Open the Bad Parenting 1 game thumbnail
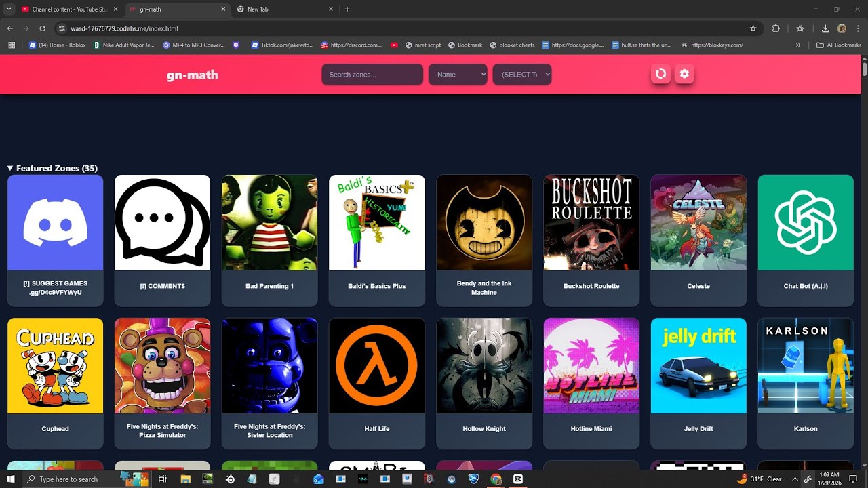This screenshot has width=868, height=488. tap(269, 222)
